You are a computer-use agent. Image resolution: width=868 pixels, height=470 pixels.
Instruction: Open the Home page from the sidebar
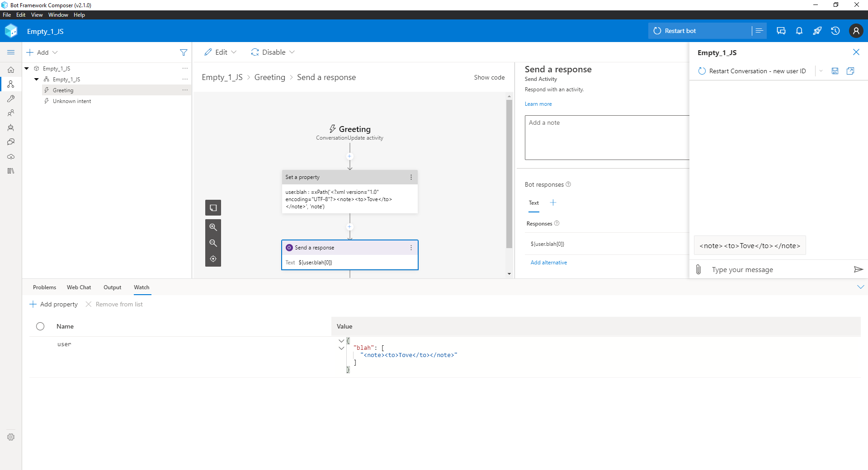coord(11,70)
